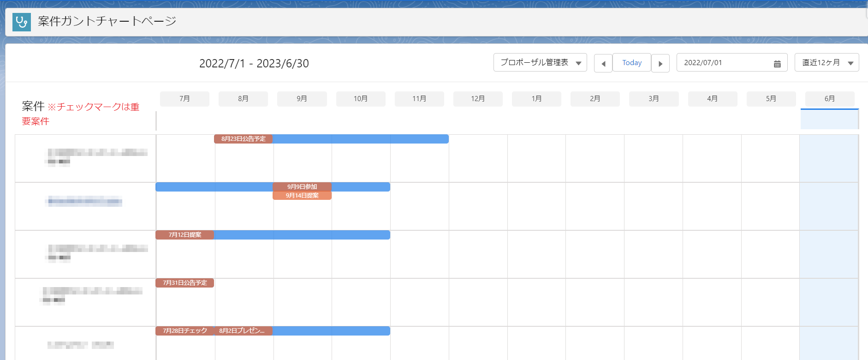Select the 8月2日プレゼン milestone
The height and width of the screenshot is (360, 868).
point(243,331)
